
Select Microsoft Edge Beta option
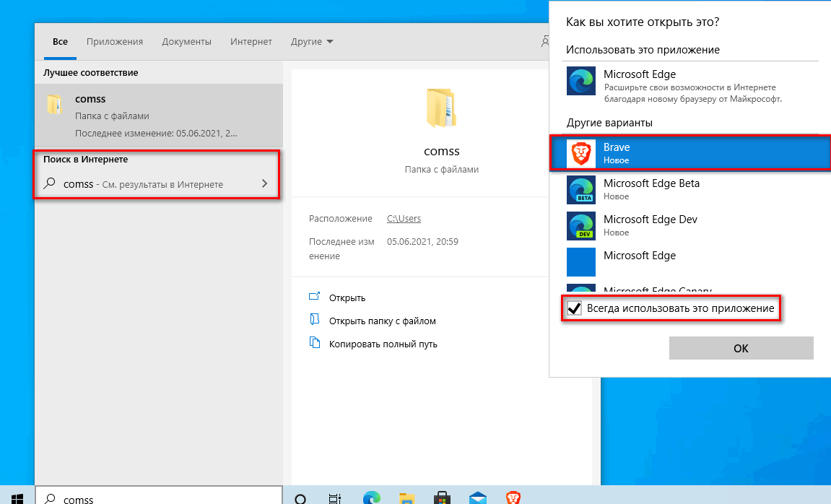pos(690,189)
